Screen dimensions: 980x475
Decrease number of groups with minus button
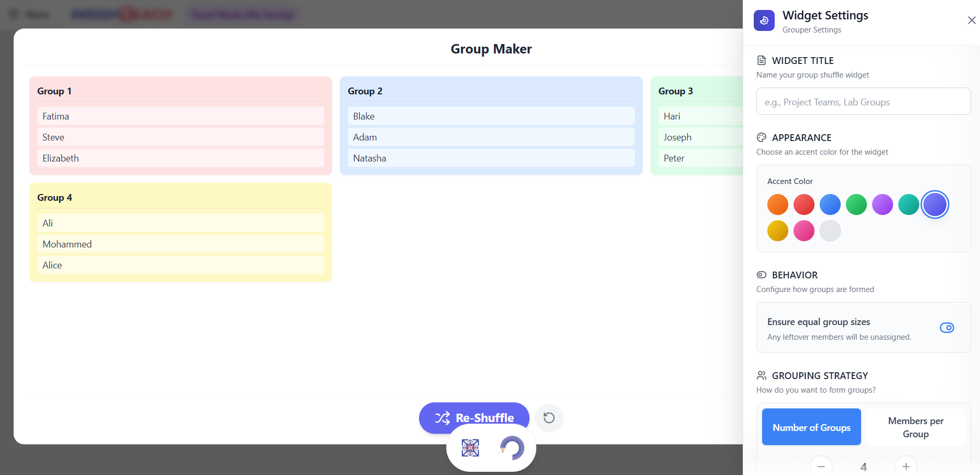coord(821,466)
